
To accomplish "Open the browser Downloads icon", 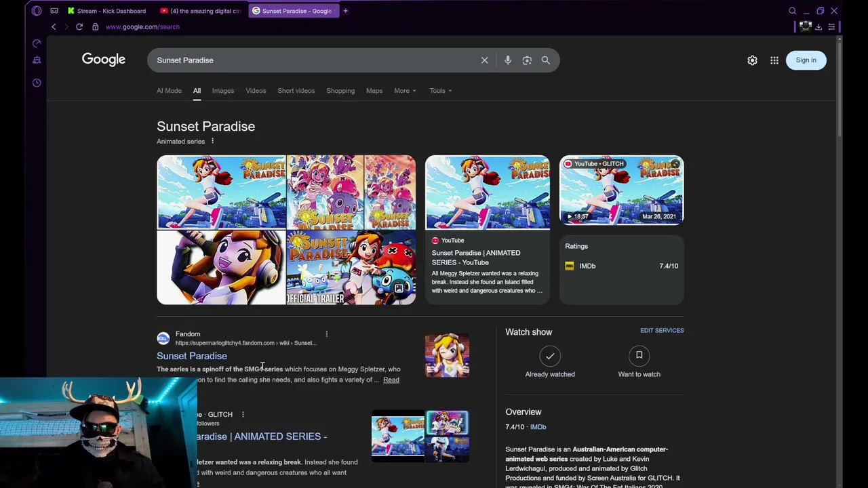I will point(818,26).
